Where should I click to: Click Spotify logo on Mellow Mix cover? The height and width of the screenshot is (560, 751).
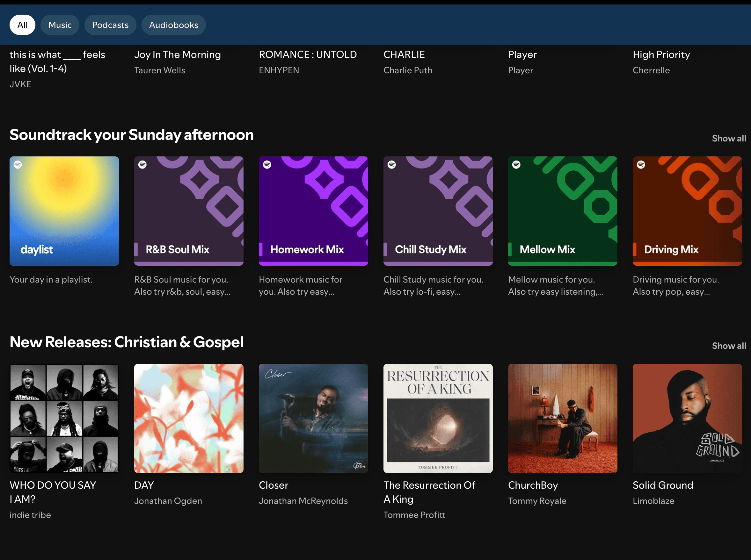[x=516, y=165]
